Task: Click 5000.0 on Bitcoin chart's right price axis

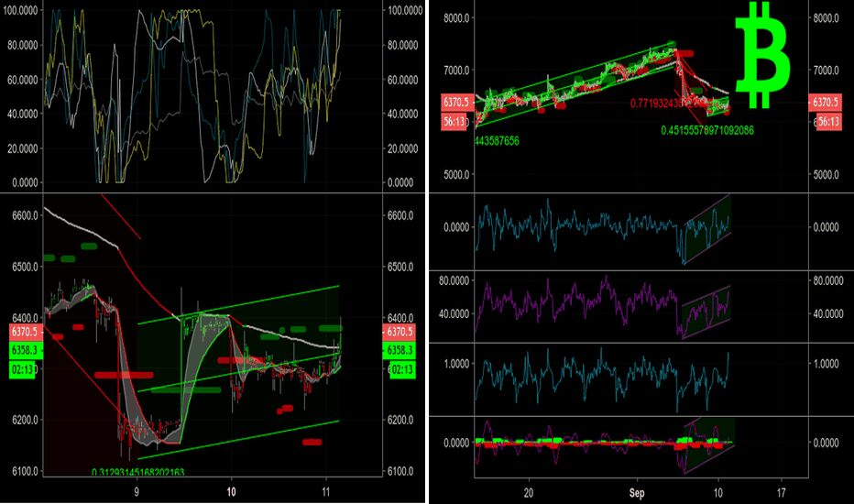Action: click(827, 174)
